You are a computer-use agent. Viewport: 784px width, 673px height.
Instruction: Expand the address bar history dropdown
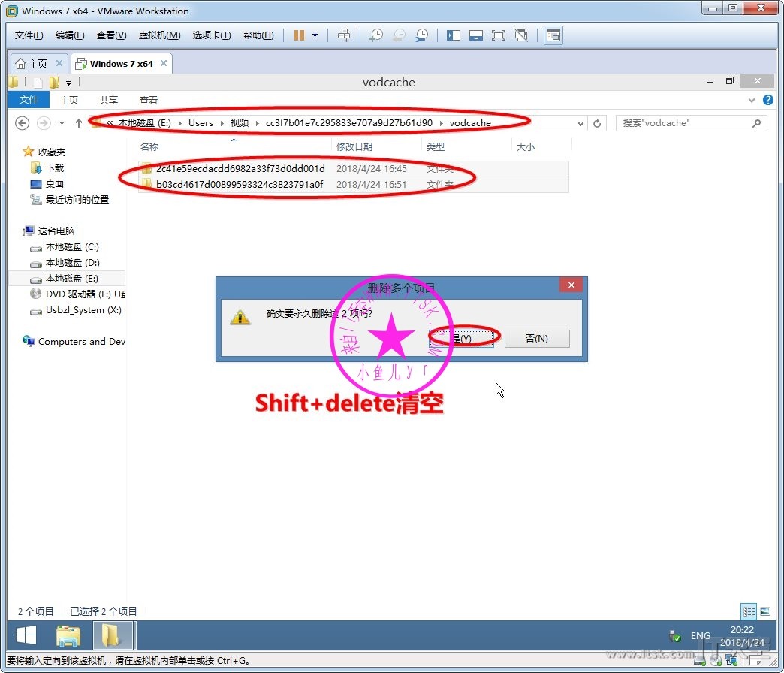click(x=580, y=123)
